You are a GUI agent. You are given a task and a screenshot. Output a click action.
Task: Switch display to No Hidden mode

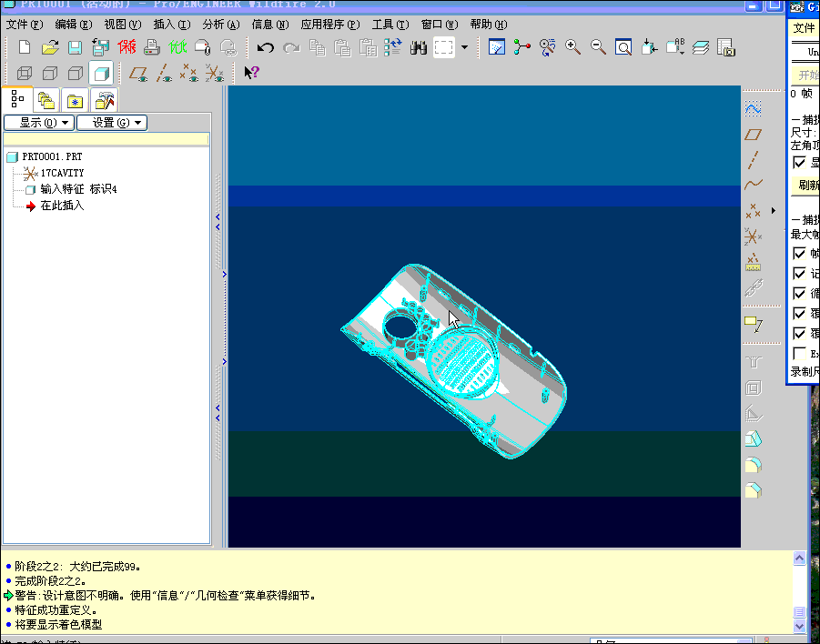point(76,73)
